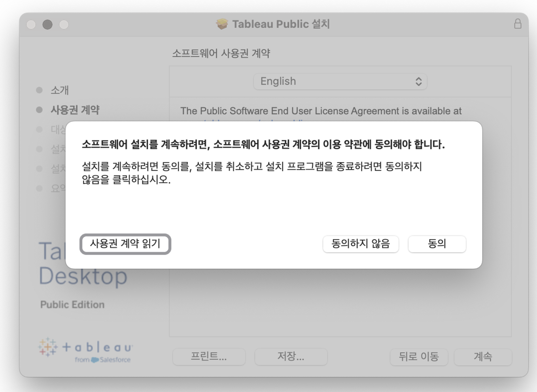Select the 소개 step in sidebar
The image size is (537, 392).
(x=53, y=90)
